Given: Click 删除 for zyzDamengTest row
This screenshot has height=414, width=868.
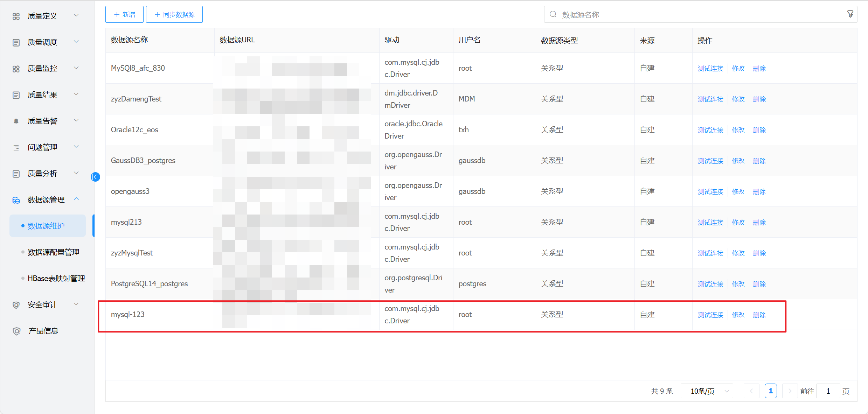Looking at the screenshot, I should [759, 99].
